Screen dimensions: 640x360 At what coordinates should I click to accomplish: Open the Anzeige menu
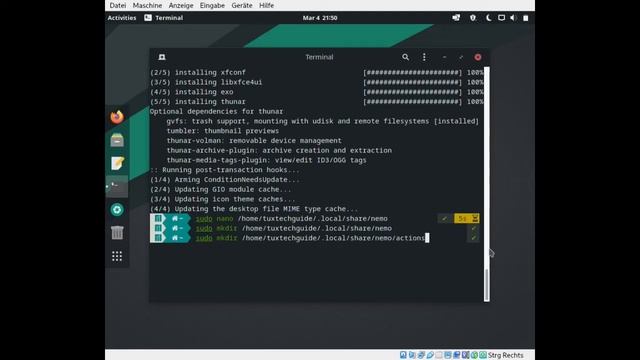point(181,5)
